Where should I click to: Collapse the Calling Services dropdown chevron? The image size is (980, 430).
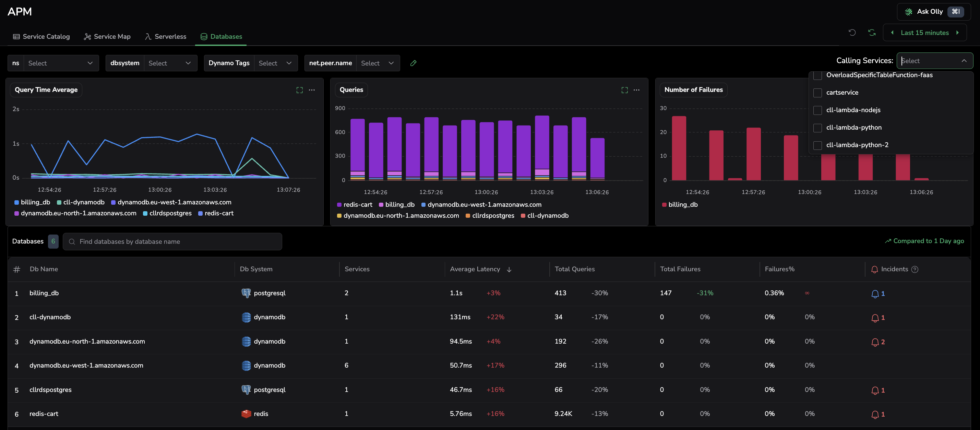[964, 61]
